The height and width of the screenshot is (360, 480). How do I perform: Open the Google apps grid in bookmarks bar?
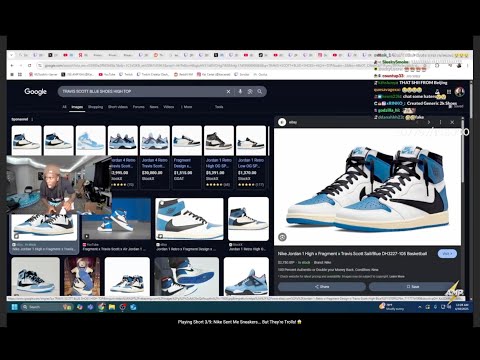coord(20,74)
